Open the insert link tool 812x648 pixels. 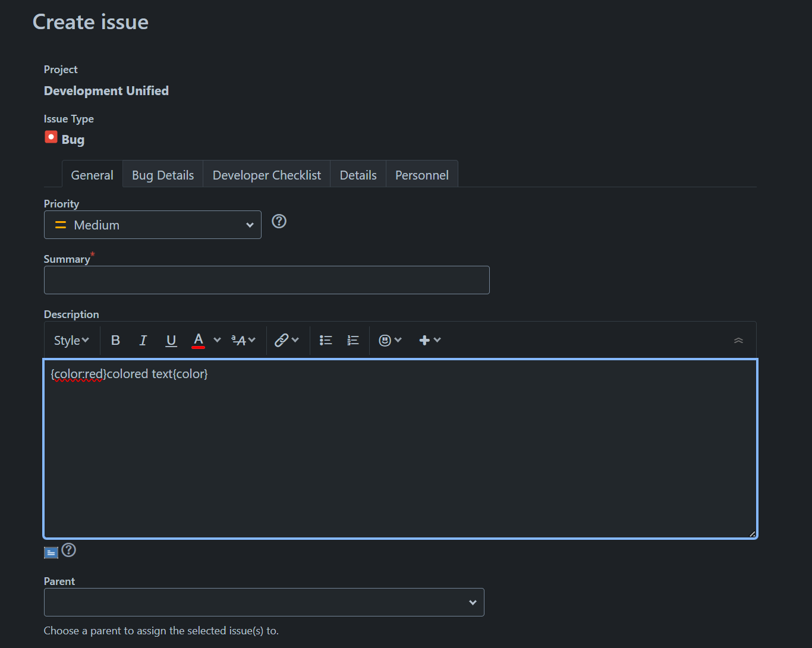(282, 339)
